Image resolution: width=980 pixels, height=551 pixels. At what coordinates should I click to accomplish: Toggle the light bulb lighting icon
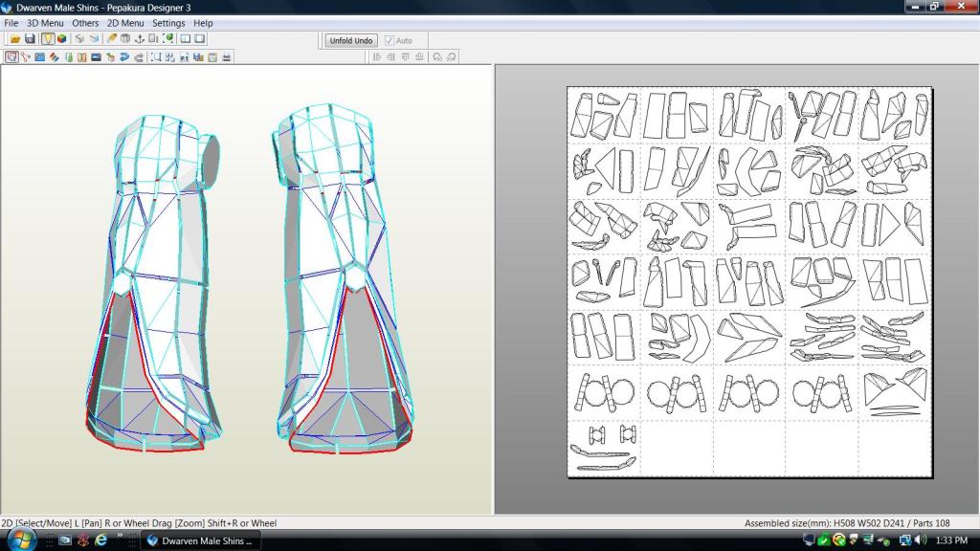48,38
